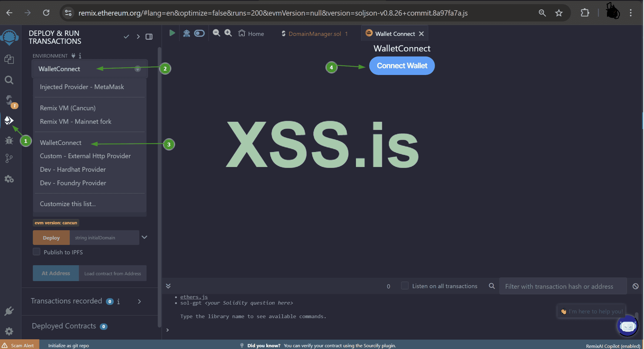Open the Git source control icon
The width and height of the screenshot is (644, 349).
point(9,158)
